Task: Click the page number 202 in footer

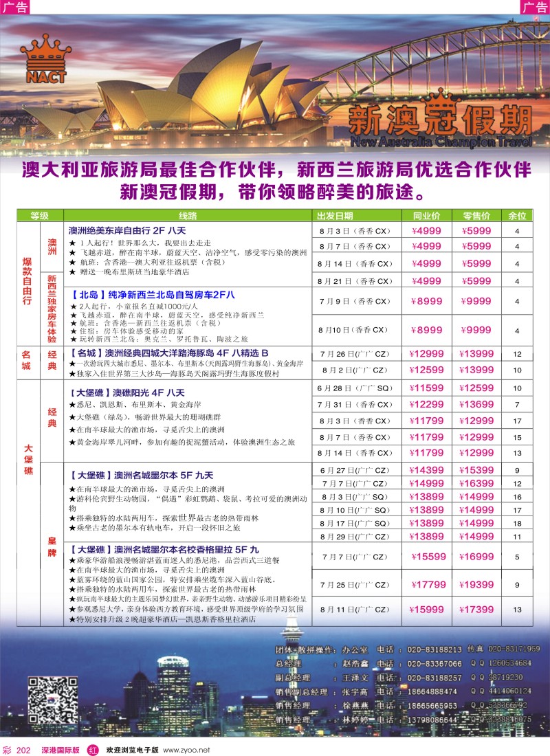Action: pyautogui.click(x=23, y=751)
